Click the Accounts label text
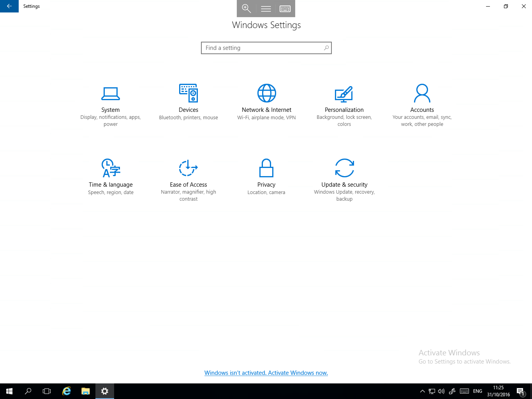The width and height of the screenshot is (532, 399). tap(422, 110)
